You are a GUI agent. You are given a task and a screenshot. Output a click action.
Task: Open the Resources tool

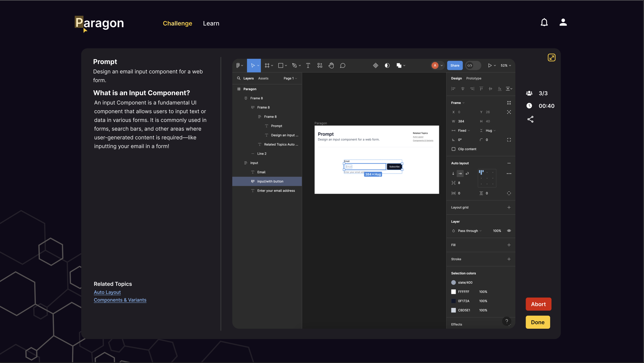pos(320,65)
